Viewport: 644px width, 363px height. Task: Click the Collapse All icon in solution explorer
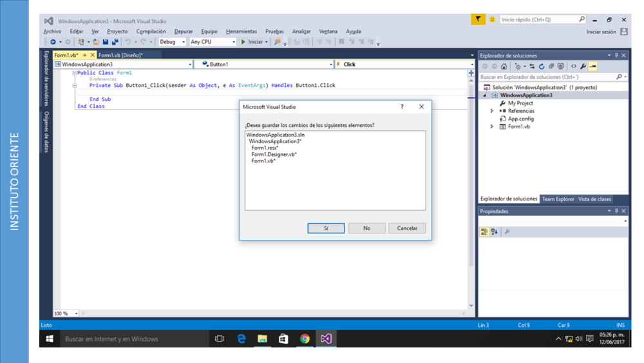pyautogui.click(x=551, y=66)
